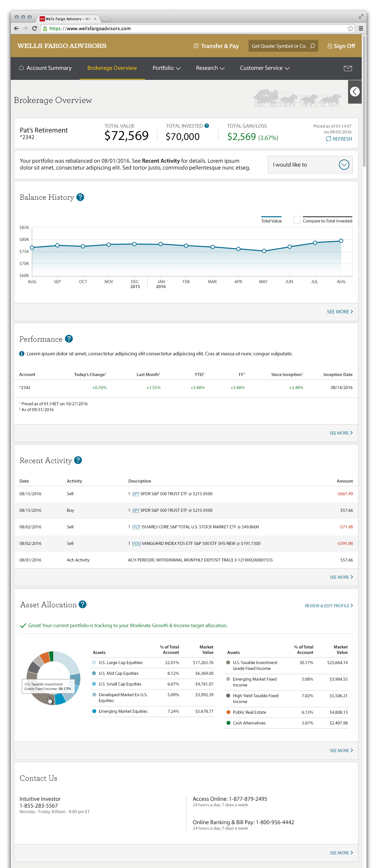Click the browser fullscreen expand icon

point(360,17)
